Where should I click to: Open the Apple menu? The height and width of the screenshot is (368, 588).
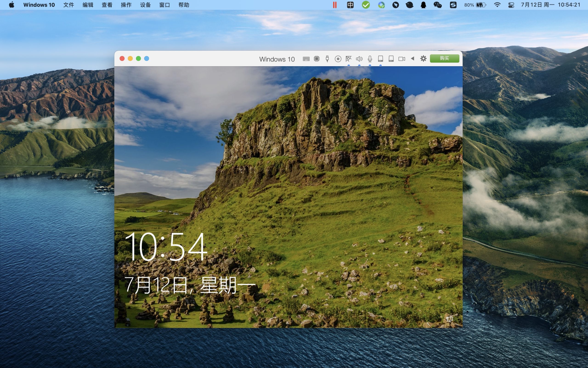pyautogui.click(x=11, y=5)
